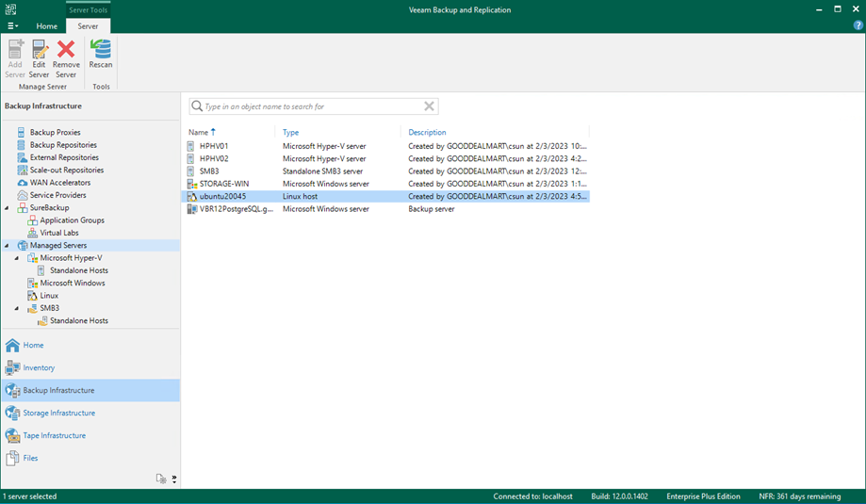Select the Microsoft Hyper-V tree node

(71, 258)
